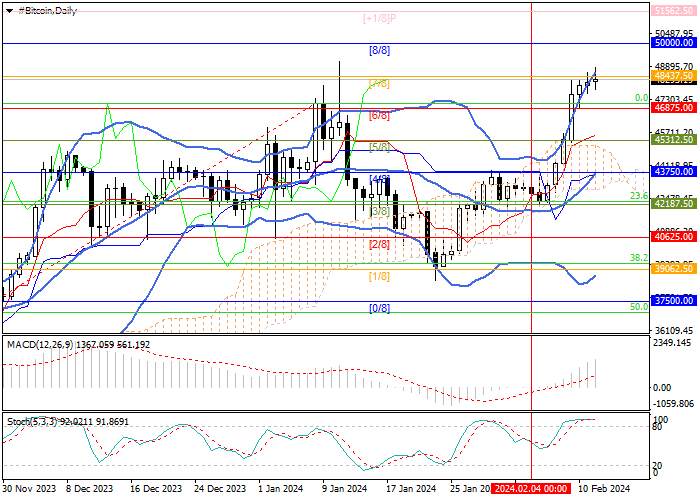Select the red 40625.00 price label
Viewport: 700px width, 500px height.
click(x=674, y=236)
